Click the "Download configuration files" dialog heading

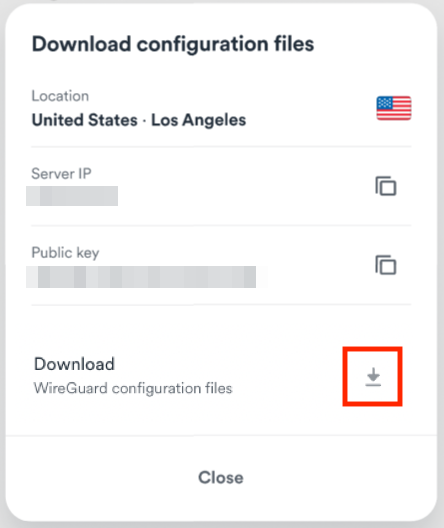(173, 44)
